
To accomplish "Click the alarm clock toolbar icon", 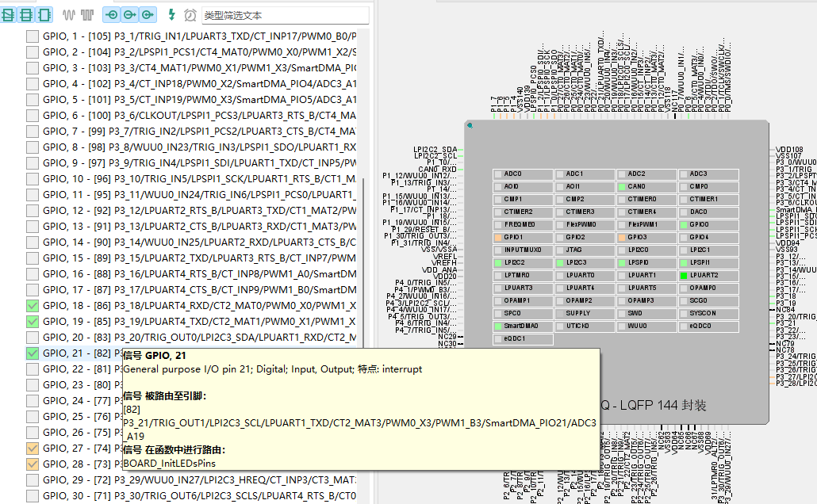I will click(x=190, y=14).
